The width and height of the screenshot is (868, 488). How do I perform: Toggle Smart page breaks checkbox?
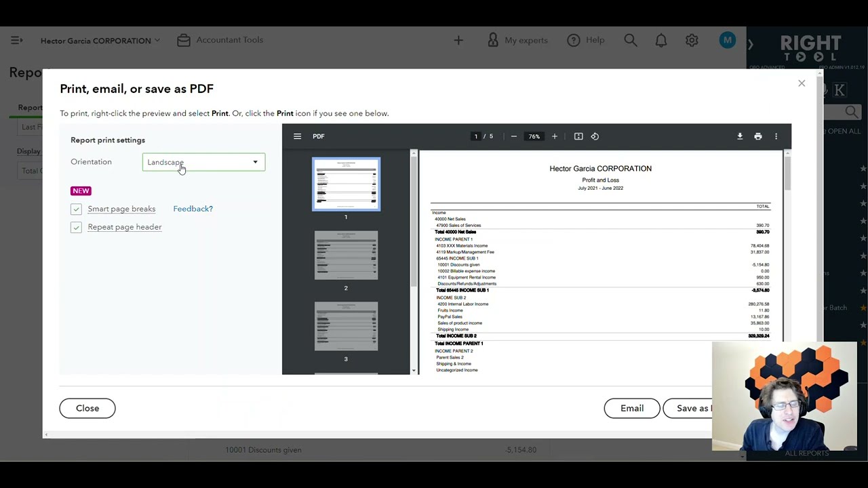[x=76, y=209]
